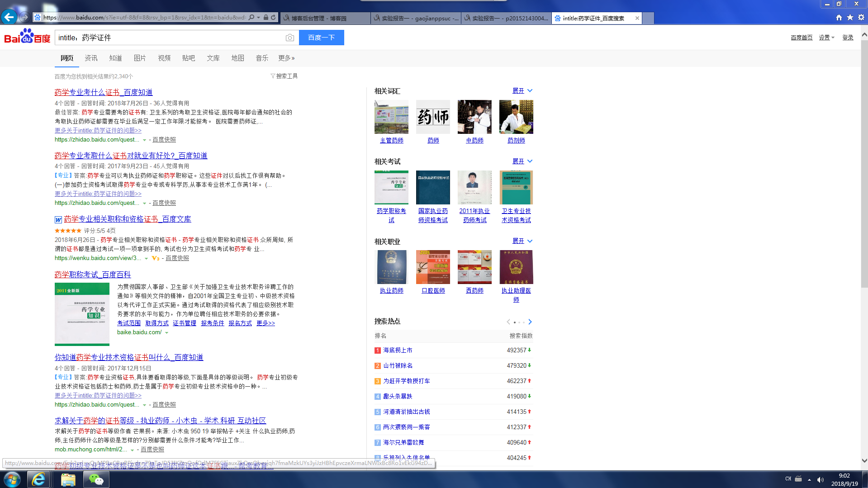
Task: Click the Internet Explorer taskbar icon
Action: coord(38,479)
